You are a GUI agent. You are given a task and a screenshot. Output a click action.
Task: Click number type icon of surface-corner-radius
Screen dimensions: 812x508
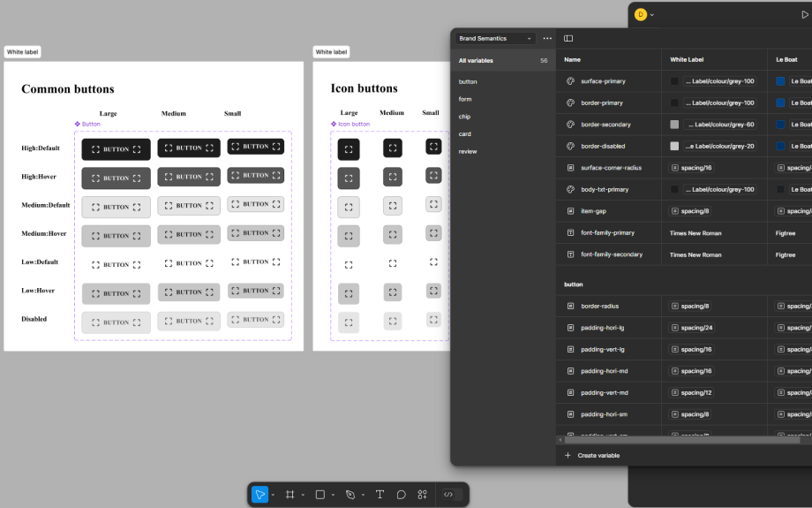click(x=570, y=168)
